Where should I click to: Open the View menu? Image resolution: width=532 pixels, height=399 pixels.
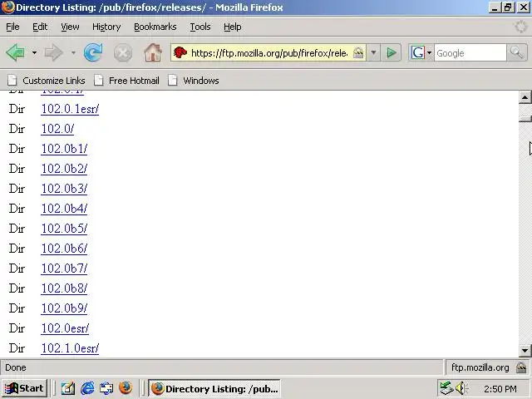pos(70,27)
